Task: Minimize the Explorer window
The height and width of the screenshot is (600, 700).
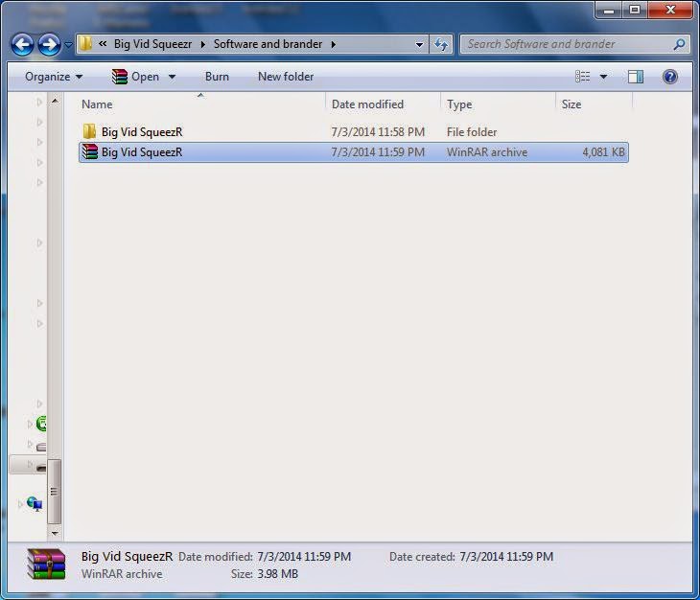Action: (609, 10)
